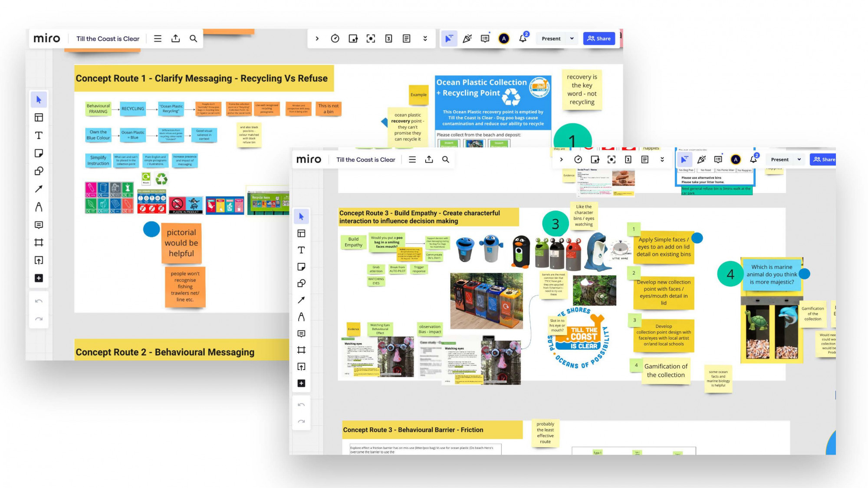This screenshot has width=868, height=488.
Task: Open the hamburger menu in background board
Action: coord(158,38)
